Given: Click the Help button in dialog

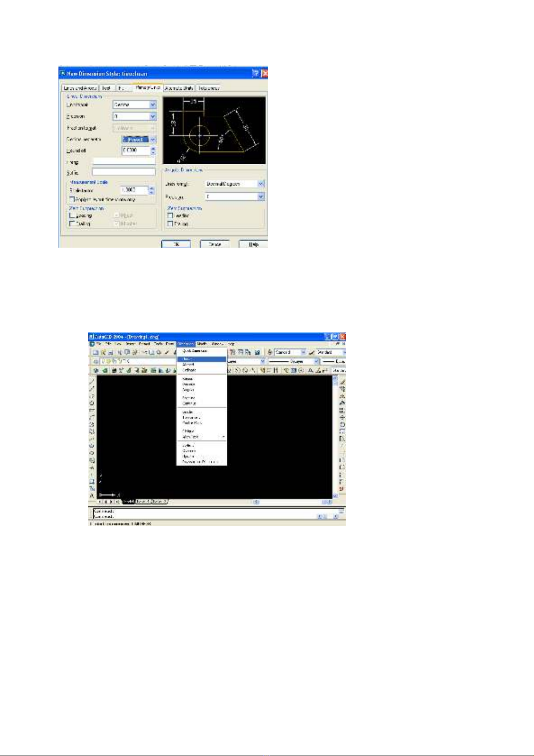Looking at the screenshot, I should pos(253,244).
